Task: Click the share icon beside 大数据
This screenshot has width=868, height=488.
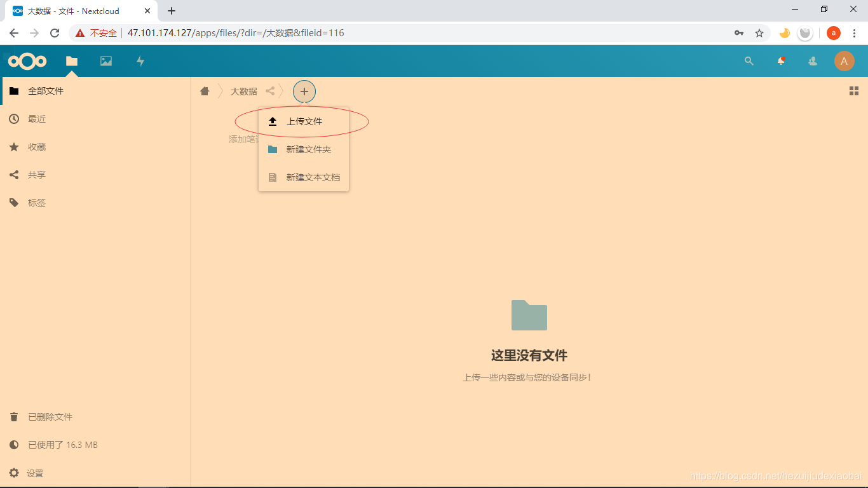Action: [x=270, y=91]
